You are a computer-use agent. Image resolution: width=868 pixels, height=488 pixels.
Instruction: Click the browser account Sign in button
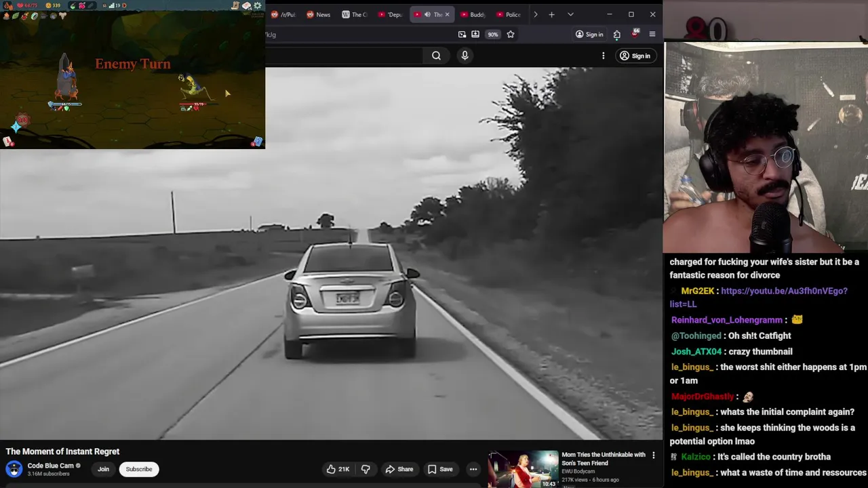point(589,34)
